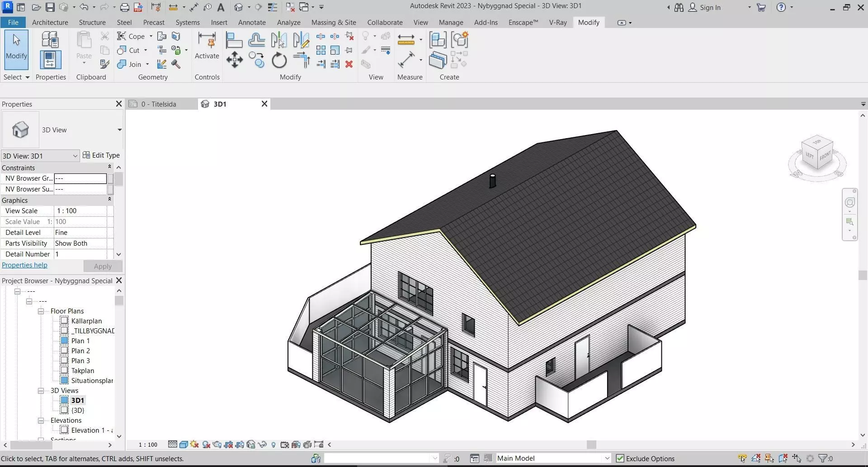Collapse the Graphics properties section
Image resolution: width=868 pixels, height=467 pixels.
click(109, 200)
